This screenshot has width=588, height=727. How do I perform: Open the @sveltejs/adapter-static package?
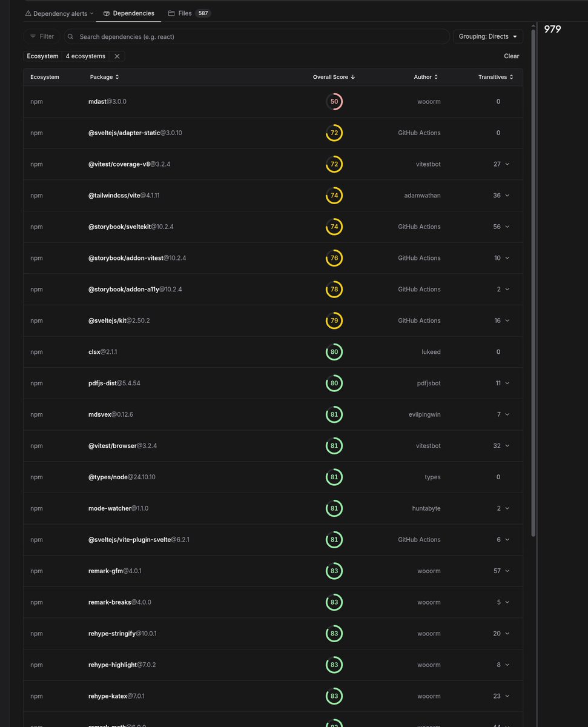135,133
